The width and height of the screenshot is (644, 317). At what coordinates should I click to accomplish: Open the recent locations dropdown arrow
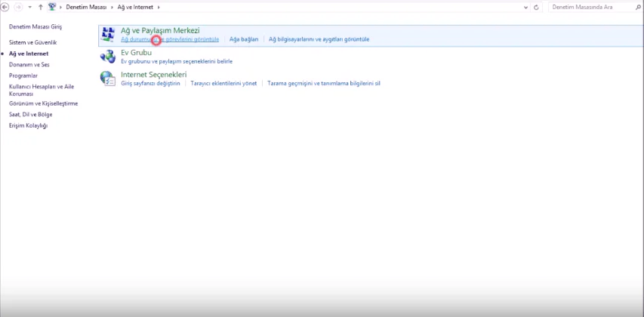click(x=29, y=7)
